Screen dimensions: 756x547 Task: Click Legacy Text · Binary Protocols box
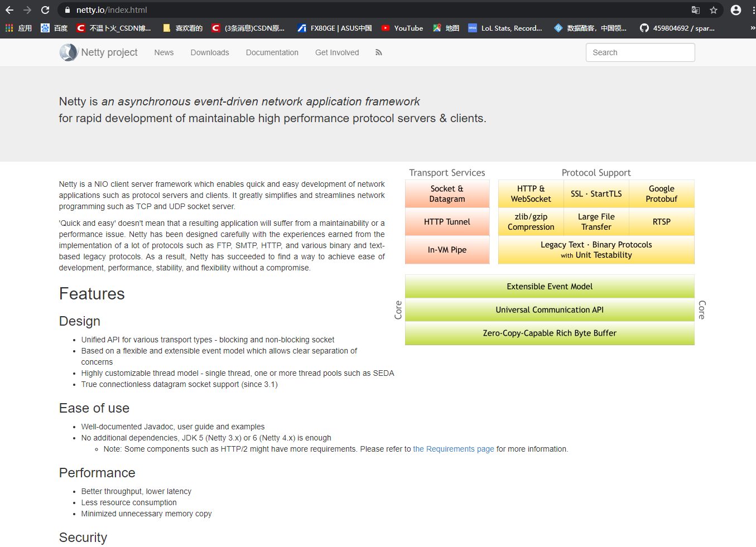[596, 250]
